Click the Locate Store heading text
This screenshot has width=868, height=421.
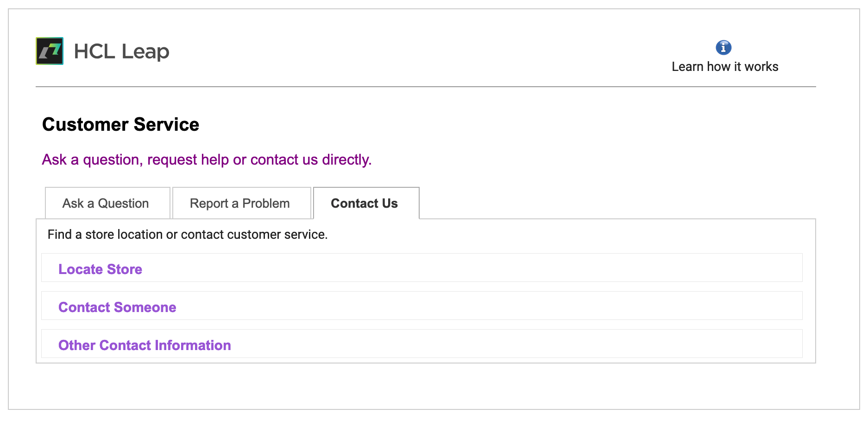coord(100,269)
